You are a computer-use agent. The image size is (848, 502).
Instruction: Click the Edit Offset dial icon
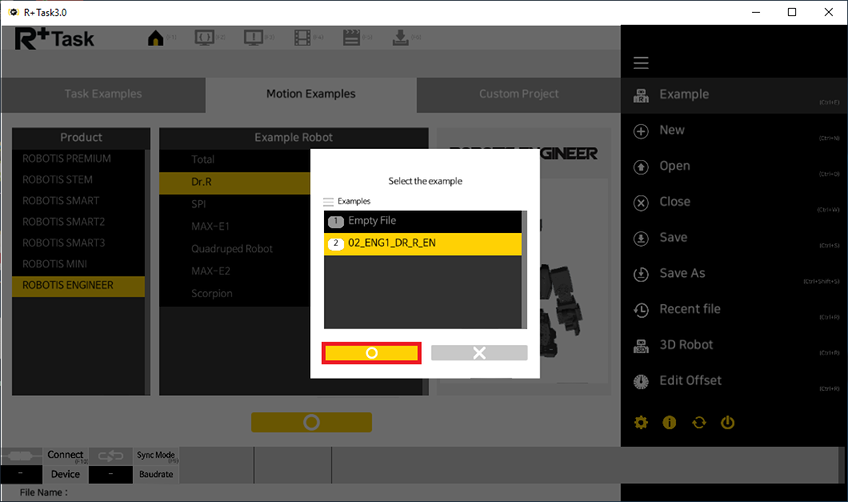[641, 381]
